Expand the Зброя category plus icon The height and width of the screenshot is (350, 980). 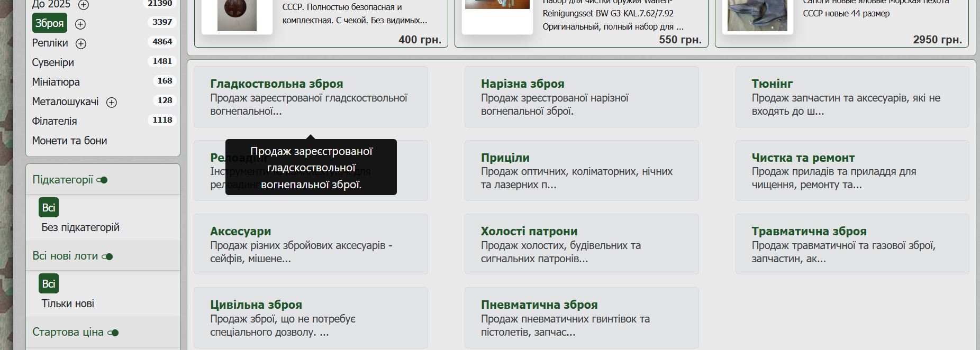coord(80,24)
